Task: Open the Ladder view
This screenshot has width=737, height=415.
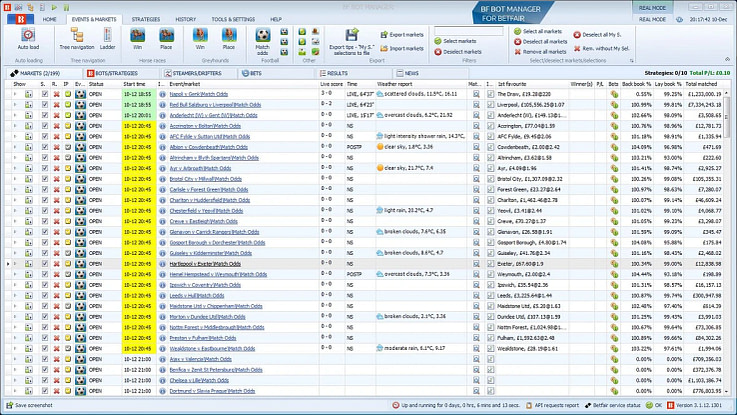Action: click(107, 39)
